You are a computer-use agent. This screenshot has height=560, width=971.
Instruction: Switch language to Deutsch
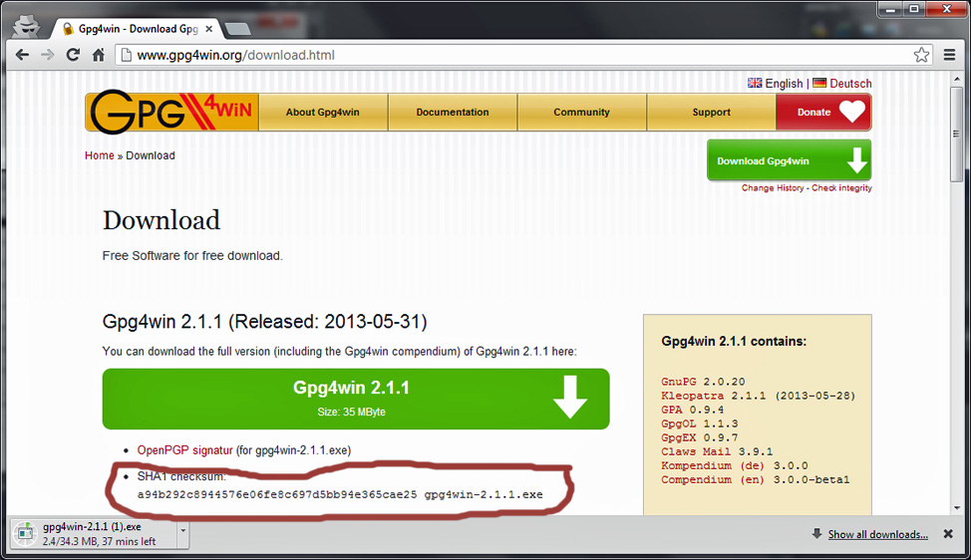coord(850,84)
